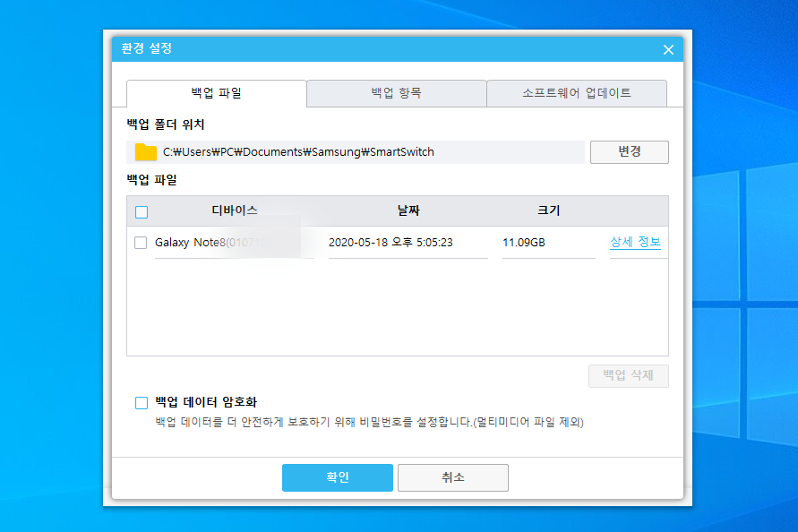Click the 날짜 column header
Viewport: 798px width, 532px height.
coord(408,210)
